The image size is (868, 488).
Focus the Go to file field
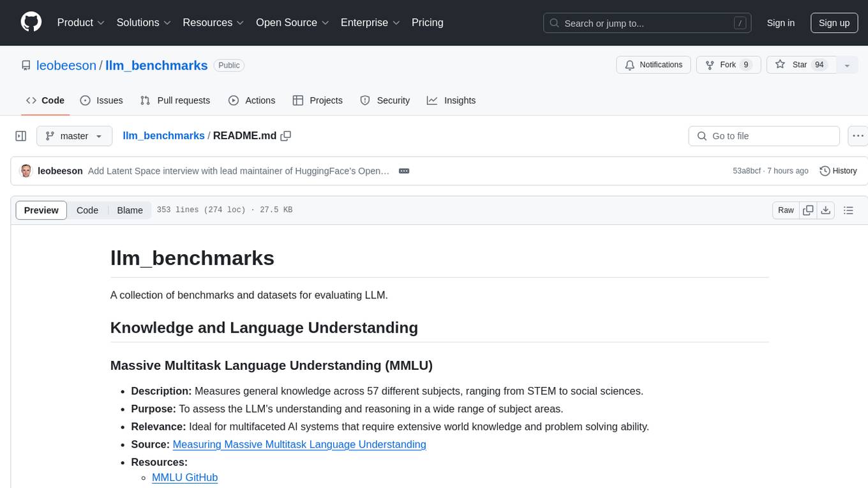[x=764, y=136]
